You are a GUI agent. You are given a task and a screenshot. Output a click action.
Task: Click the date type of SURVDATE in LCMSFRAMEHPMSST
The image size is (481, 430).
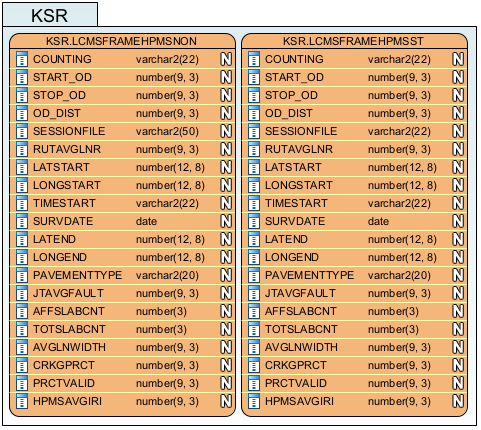click(378, 221)
